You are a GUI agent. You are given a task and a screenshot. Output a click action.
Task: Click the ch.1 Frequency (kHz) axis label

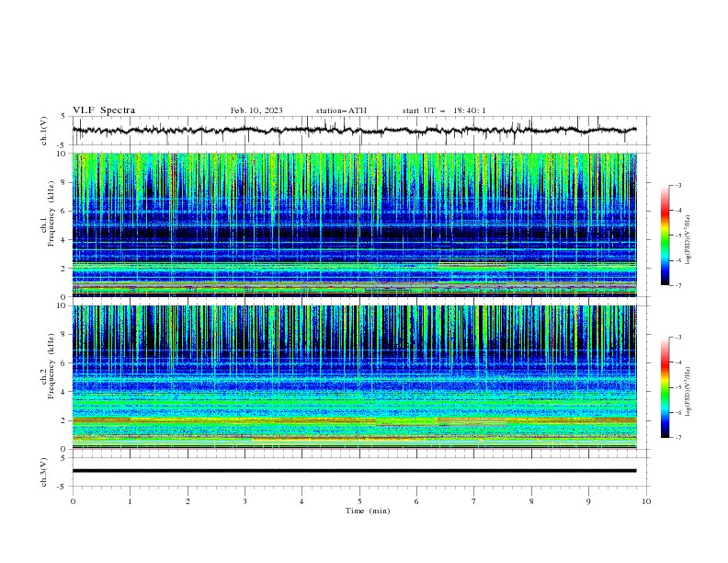pos(48,213)
